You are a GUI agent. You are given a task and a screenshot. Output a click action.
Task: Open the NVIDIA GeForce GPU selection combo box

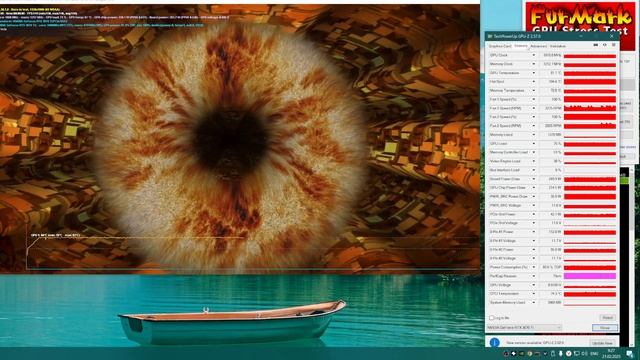pos(524,327)
